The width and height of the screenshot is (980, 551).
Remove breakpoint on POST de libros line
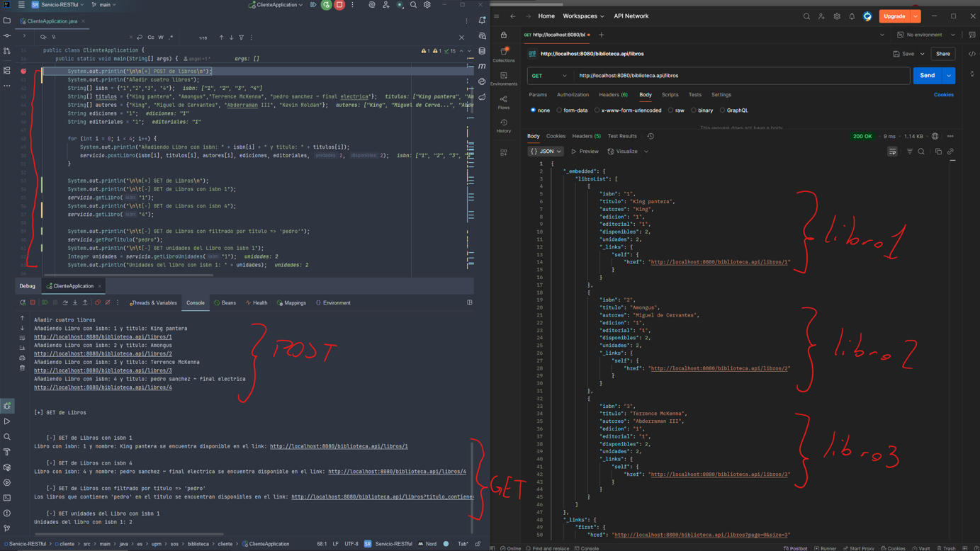point(23,71)
